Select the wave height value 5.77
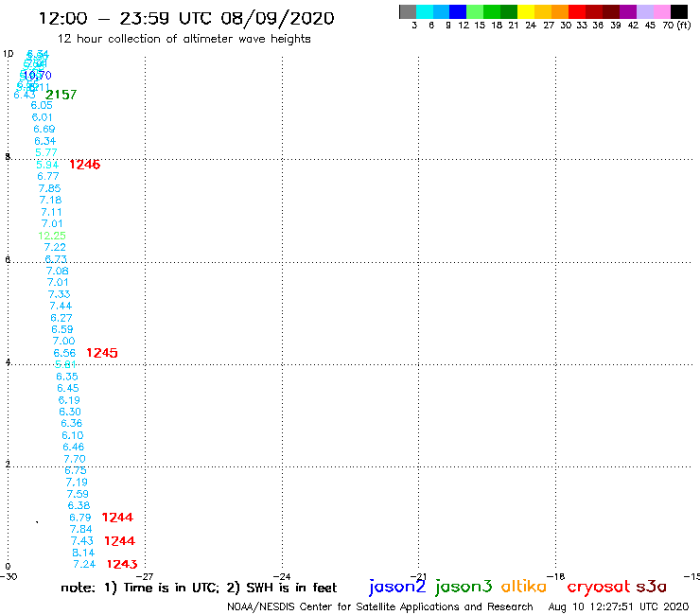Image resolution: width=700 pixels, height=615 pixels. (46, 152)
